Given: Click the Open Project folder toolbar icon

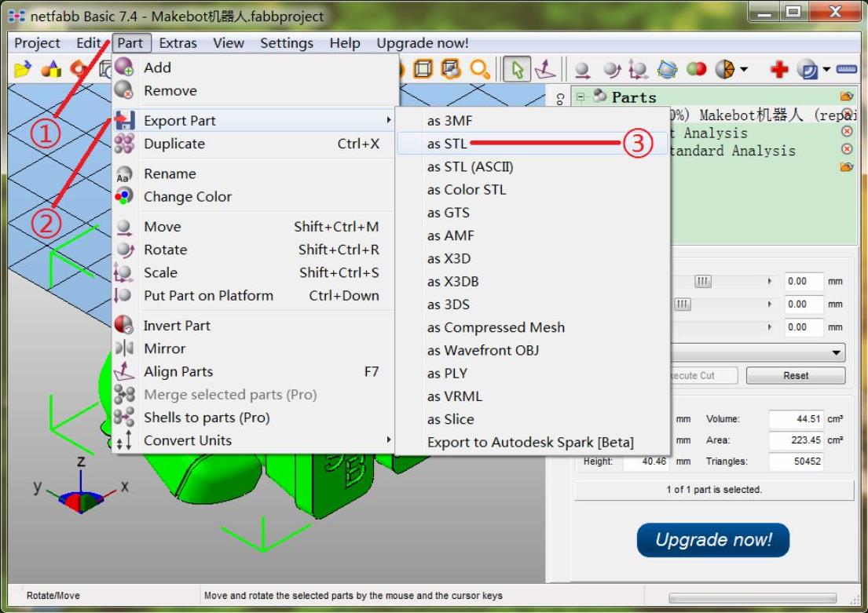Looking at the screenshot, I should pyautogui.click(x=23, y=69).
